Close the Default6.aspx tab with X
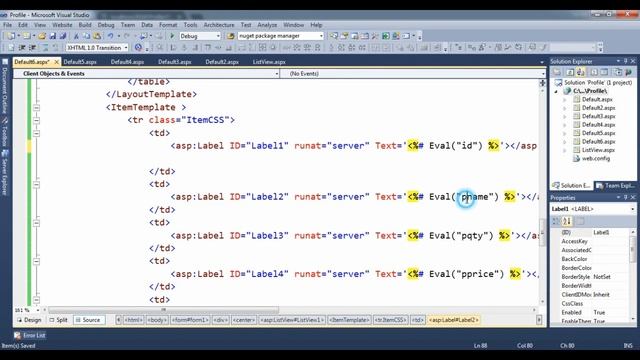This screenshot has height=360, width=640. tap(57, 62)
